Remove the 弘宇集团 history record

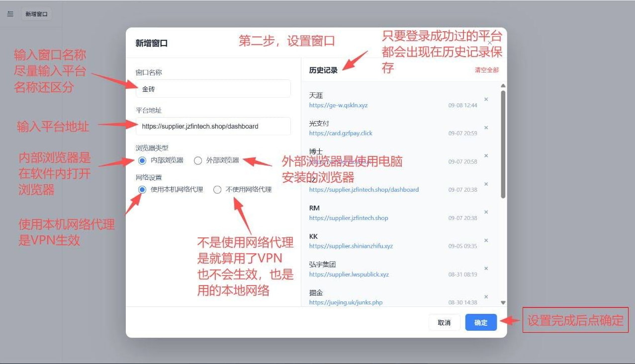point(486,269)
